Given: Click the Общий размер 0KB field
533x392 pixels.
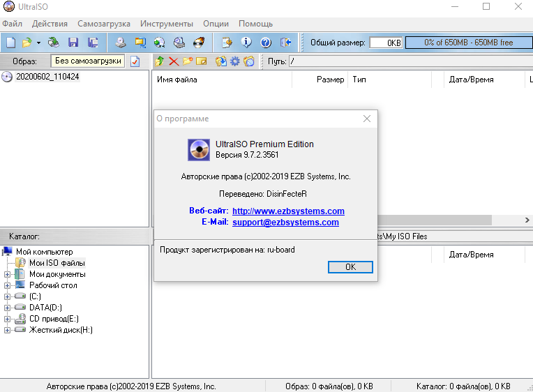Looking at the screenshot, I should pyautogui.click(x=386, y=43).
